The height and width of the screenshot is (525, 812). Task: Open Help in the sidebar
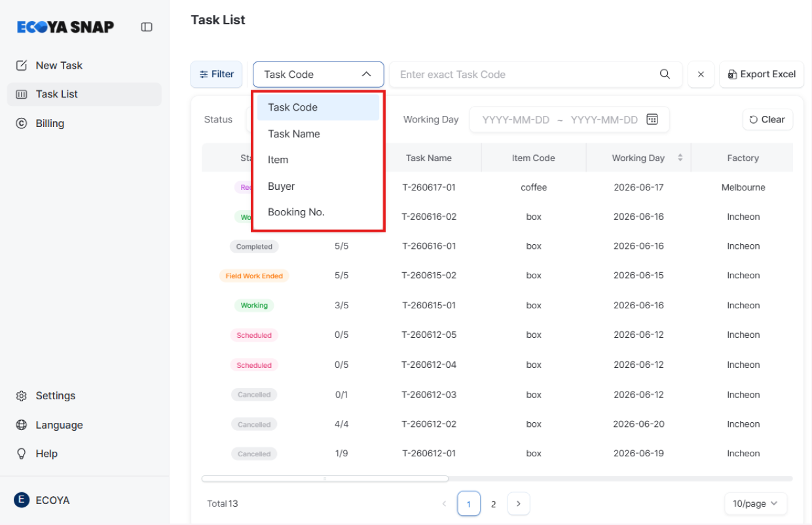point(84,454)
